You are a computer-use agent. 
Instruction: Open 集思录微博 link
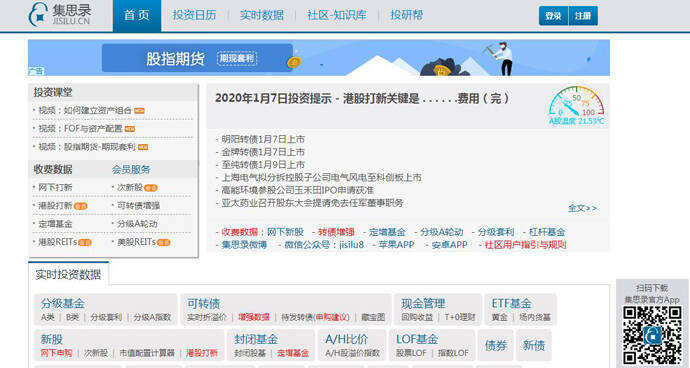(244, 245)
